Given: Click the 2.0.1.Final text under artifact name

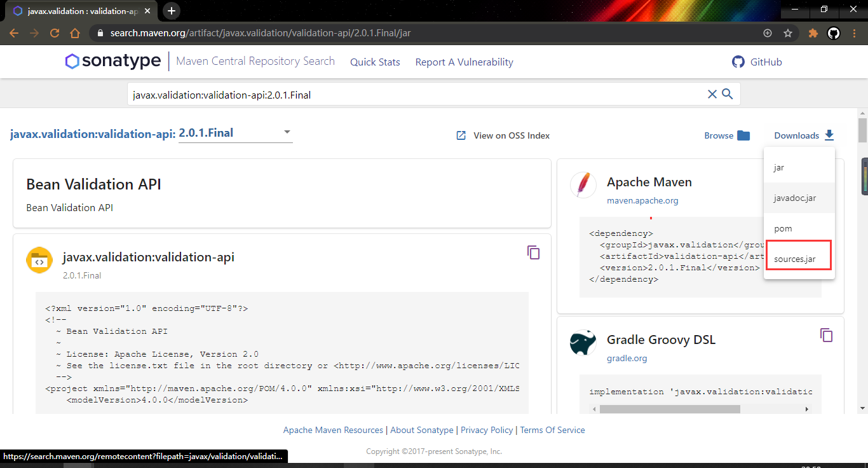Looking at the screenshot, I should (x=82, y=275).
